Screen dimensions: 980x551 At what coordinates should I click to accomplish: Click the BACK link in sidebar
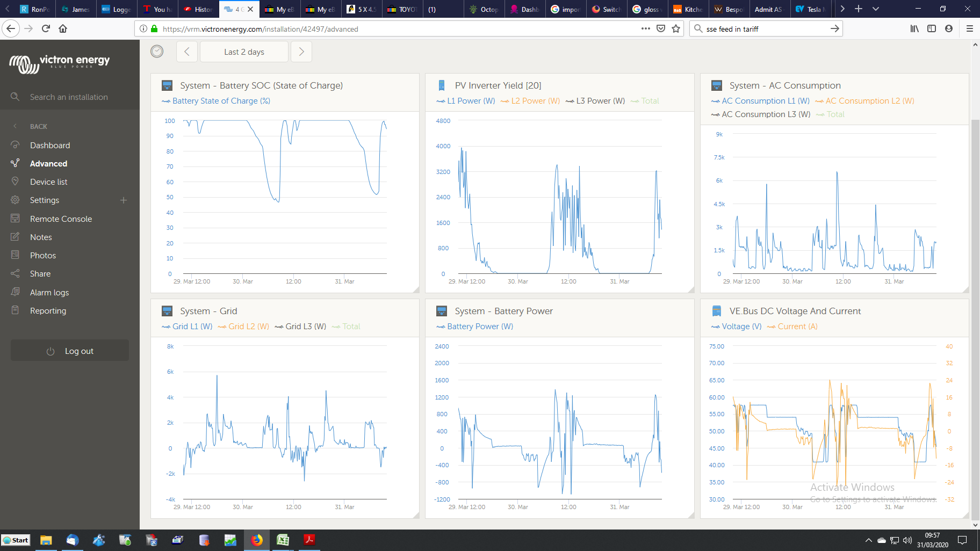[x=39, y=127]
